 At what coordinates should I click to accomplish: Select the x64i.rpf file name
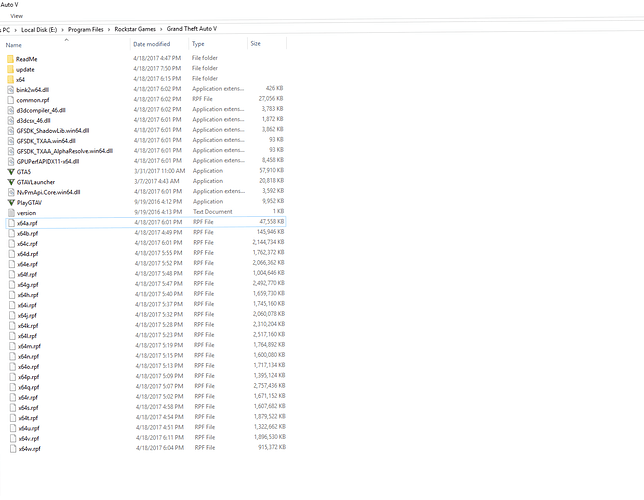27,305
